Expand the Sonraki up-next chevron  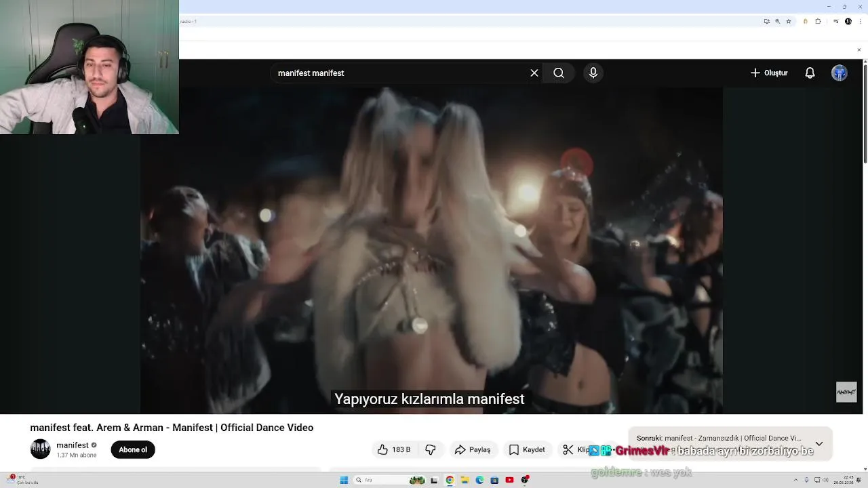tap(819, 444)
